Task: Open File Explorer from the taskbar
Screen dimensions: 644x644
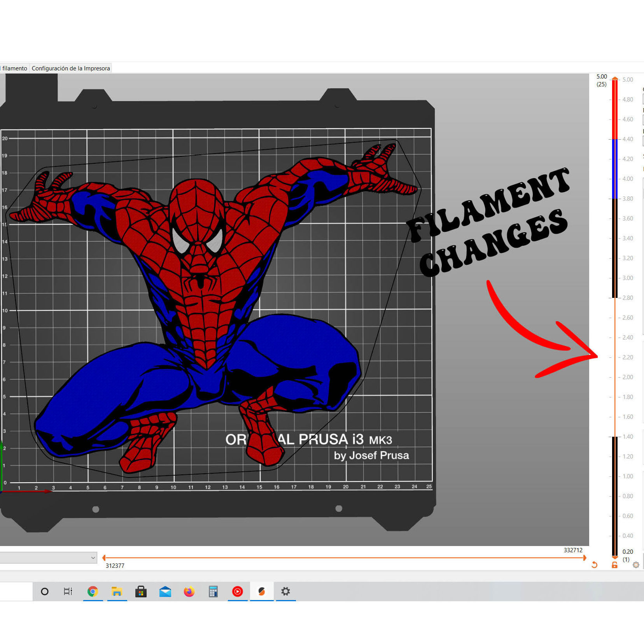Action: pos(117,591)
